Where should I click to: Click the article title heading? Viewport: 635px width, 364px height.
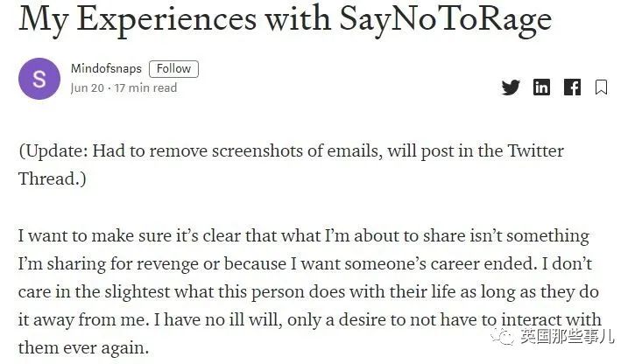point(286,19)
